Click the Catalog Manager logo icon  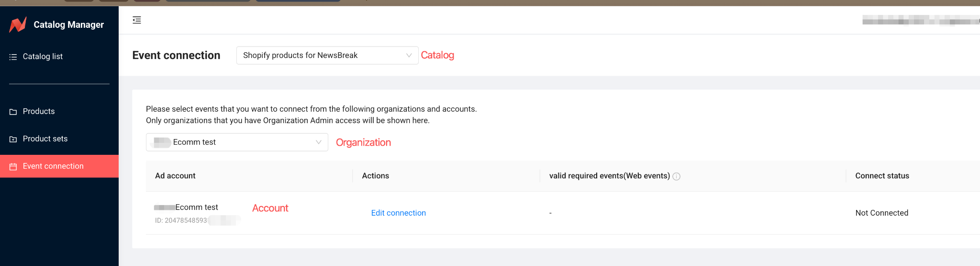coord(18,24)
